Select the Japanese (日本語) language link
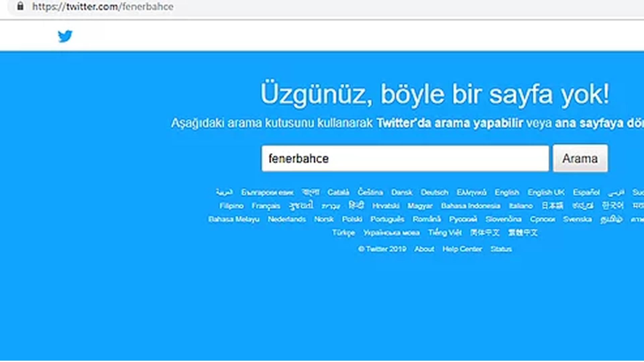The image size is (644, 362). coord(552,205)
